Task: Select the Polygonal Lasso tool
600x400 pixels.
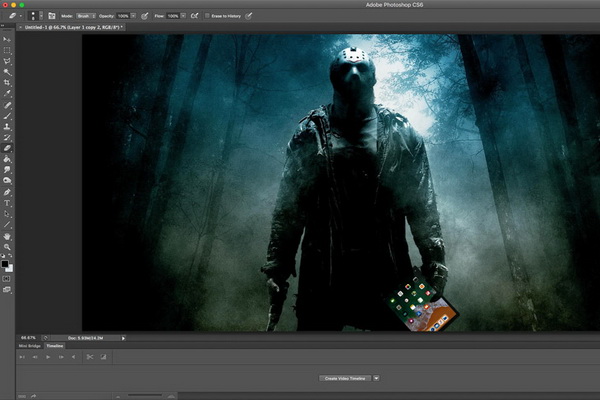Action: [7, 61]
